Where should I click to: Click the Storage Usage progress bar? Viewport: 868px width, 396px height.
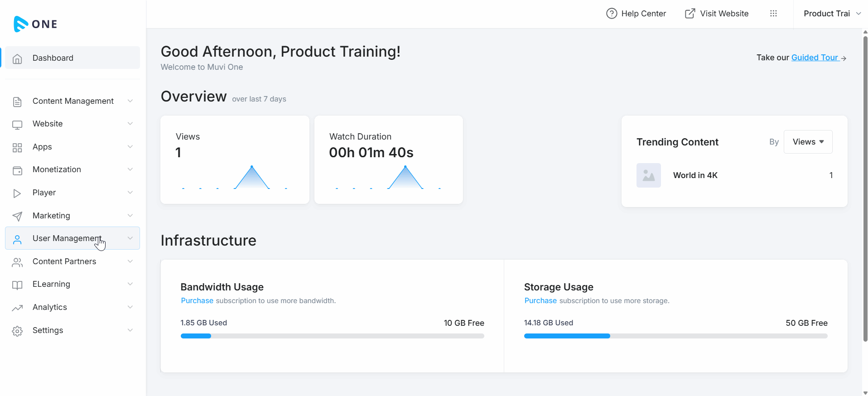click(675, 336)
